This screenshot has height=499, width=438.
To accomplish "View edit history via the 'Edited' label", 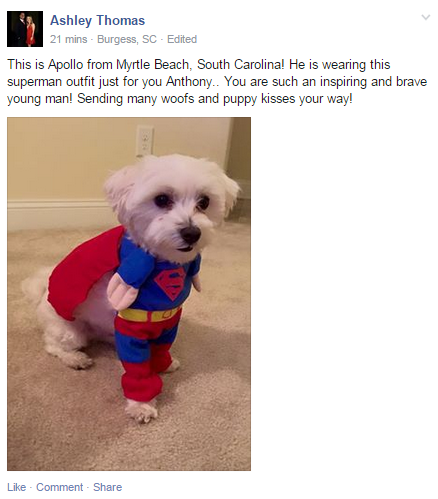I will coord(182,39).
